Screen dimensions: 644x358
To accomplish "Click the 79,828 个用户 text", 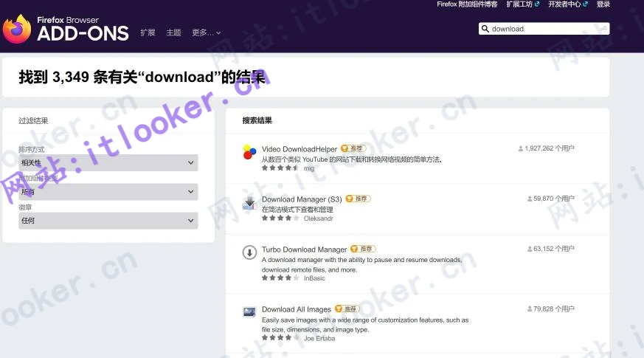I will [554, 309].
